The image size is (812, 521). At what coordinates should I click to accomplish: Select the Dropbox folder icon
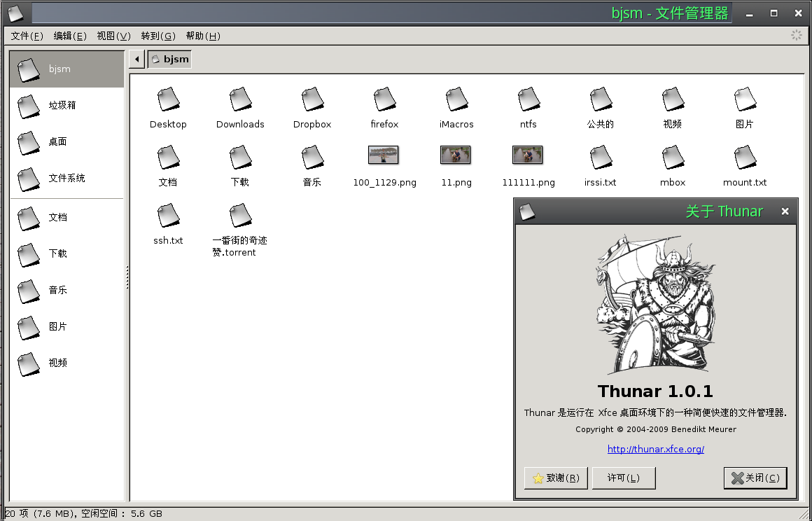click(312, 99)
